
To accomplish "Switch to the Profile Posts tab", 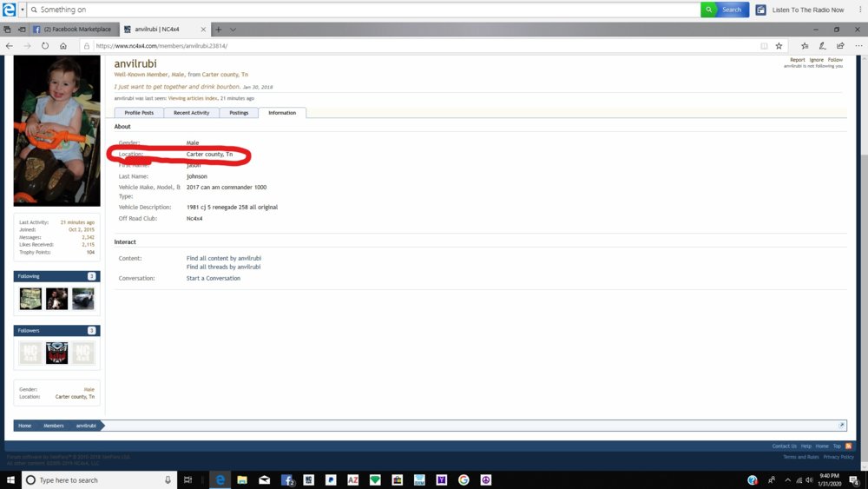I will (x=139, y=113).
